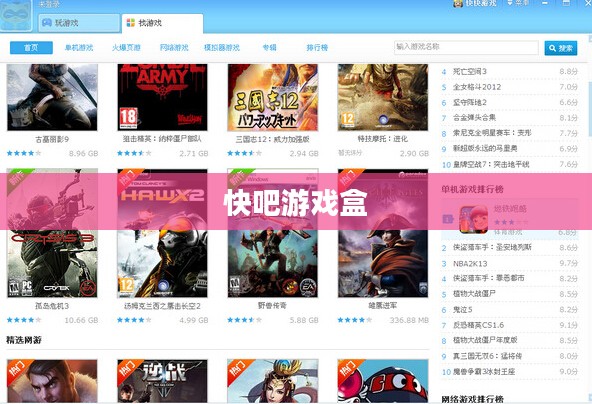
Task: Click the 古墓丽影9 title link
Action: click(x=52, y=139)
